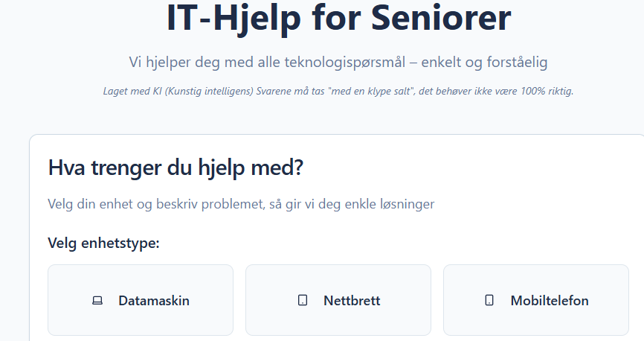Choose the Nettbrett device option
Screen dimensions: 644x341
pyautogui.click(x=338, y=300)
